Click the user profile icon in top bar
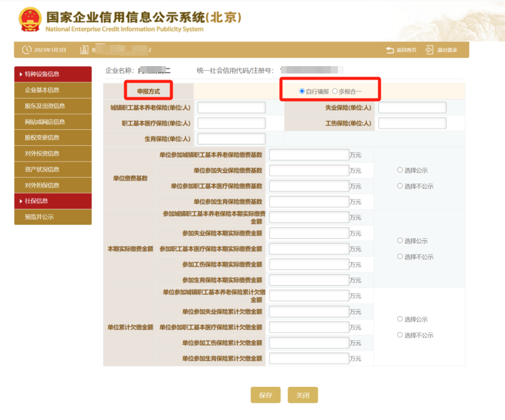Screen dimensions: 505x420 (84, 50)
